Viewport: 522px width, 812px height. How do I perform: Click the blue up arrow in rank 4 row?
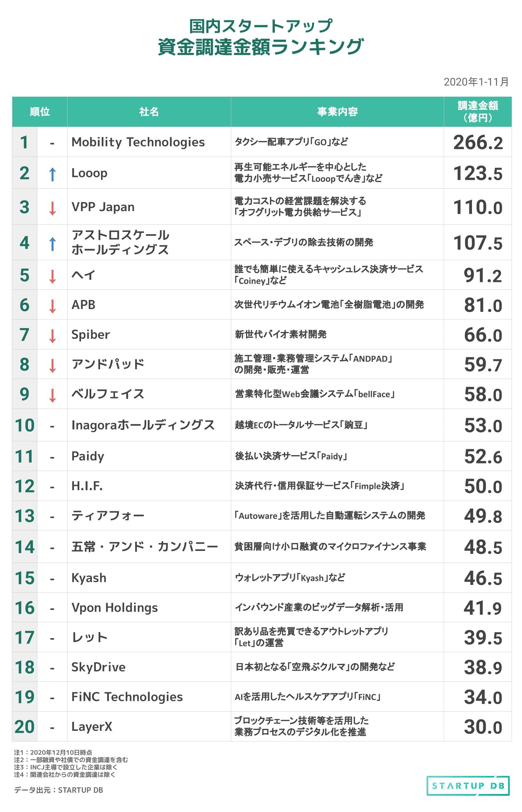[x=52, y=244]
